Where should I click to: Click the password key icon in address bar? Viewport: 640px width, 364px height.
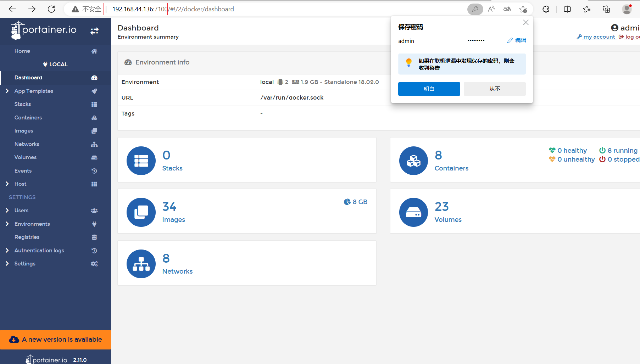point(475,9)
